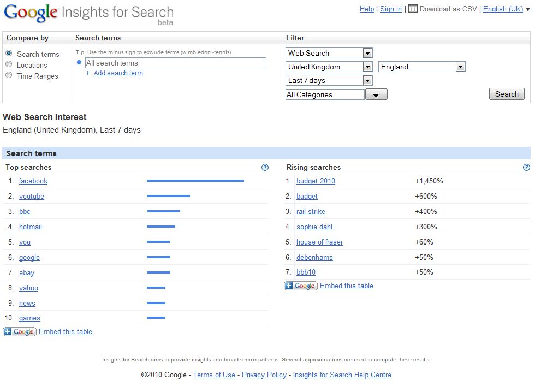Click Download as CSV text
535x392 pixels.
pyautogui.click(x=448, y=9)
